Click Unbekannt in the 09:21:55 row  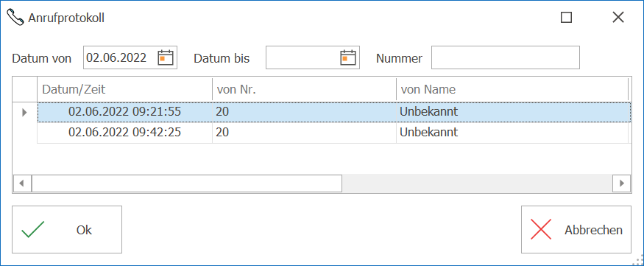[429, 112]
